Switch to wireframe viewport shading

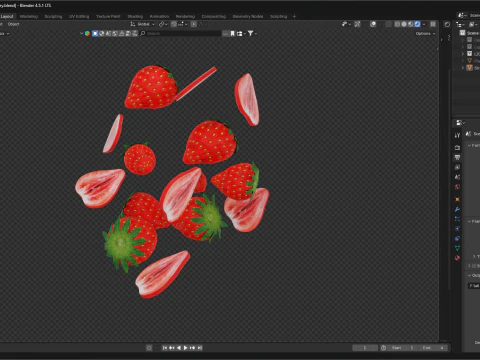coord(397,24)
